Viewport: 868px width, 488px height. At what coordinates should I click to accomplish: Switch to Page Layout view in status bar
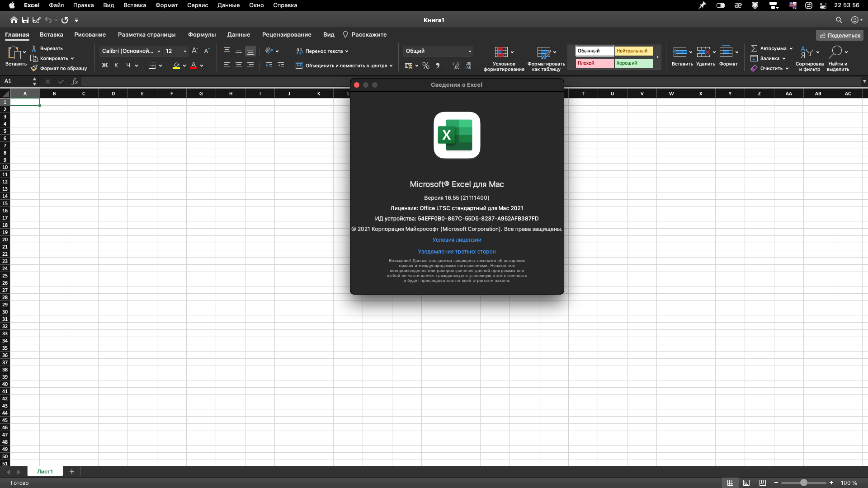(746, 483)
